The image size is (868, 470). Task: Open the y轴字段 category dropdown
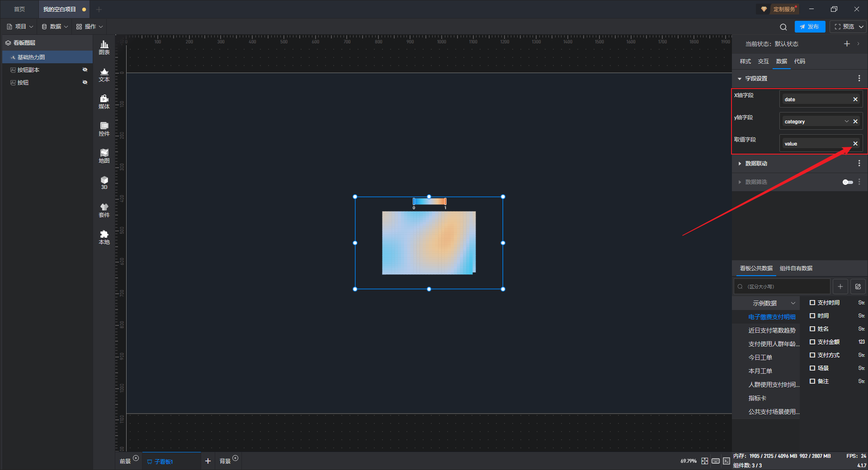pyautogui.click(x=846, y=122)
